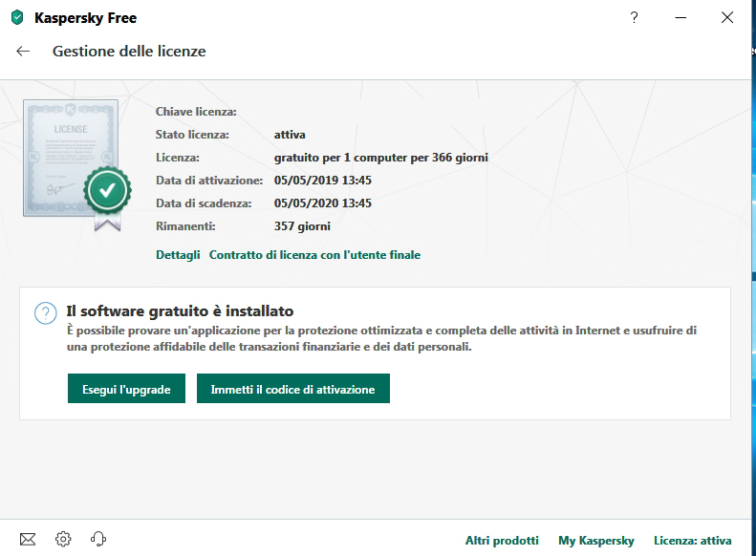
Task: Click the 'Kaspersky Free' title text
Action: tap(85, 18)
